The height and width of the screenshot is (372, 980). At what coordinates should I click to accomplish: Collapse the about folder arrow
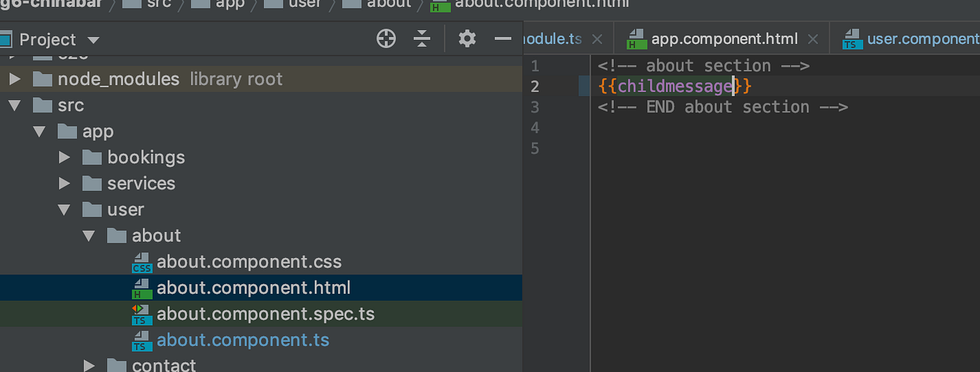pyautogui.click(x=89, y=236)
